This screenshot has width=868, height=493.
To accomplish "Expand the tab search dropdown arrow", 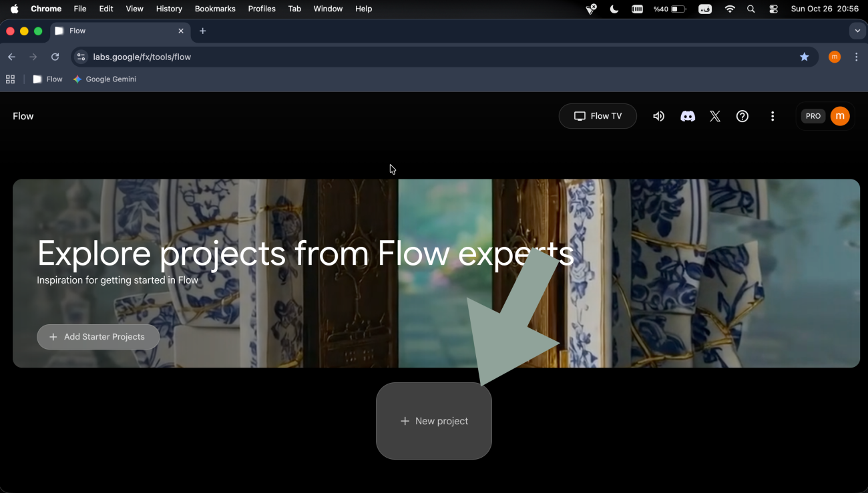I will point(857,31).
